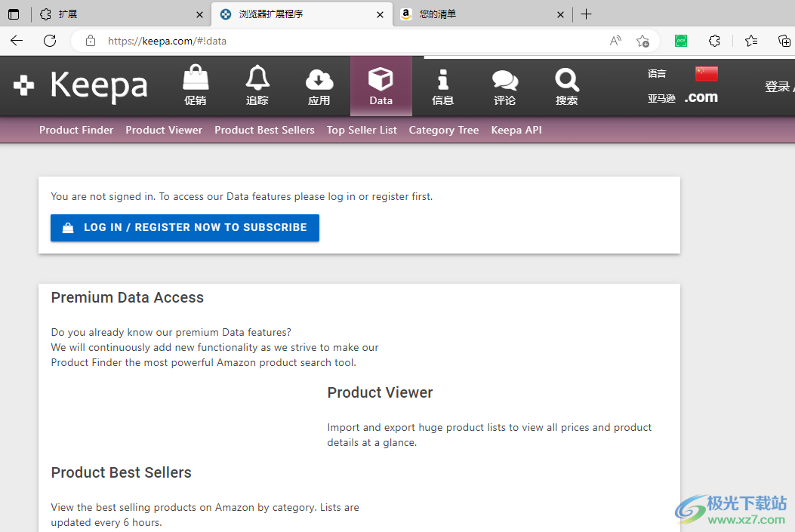Select the Data box icon tab

381,86
